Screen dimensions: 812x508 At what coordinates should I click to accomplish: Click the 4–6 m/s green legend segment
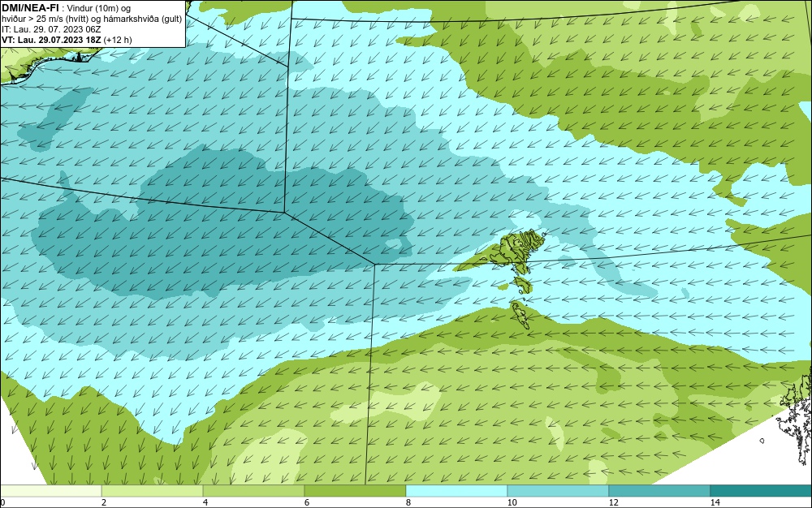(253, 491)
